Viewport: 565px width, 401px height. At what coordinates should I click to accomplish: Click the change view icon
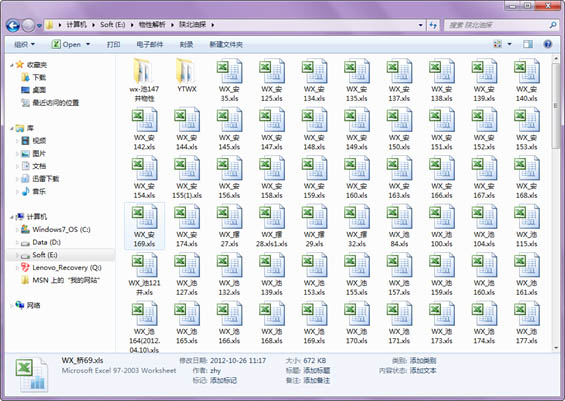tap(497, 44)
